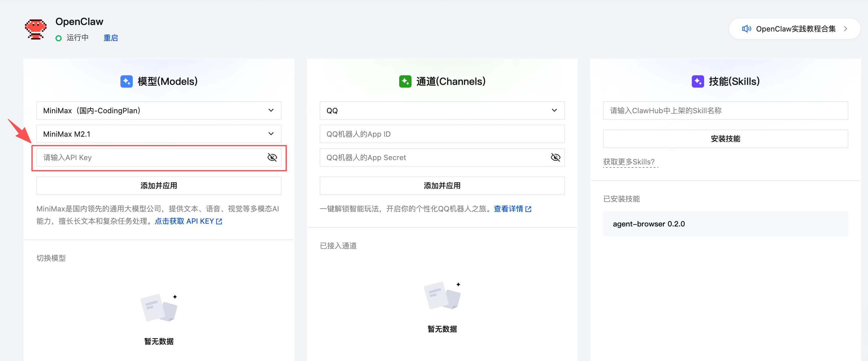Click the API Key input field
Screen dimensions: 868x361
[x=135, y=157]
